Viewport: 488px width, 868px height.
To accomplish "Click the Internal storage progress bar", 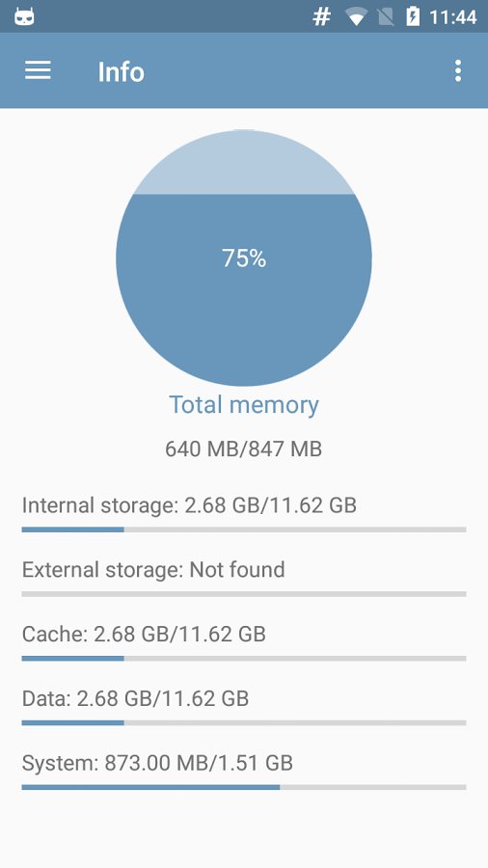I will coord(244,529).
